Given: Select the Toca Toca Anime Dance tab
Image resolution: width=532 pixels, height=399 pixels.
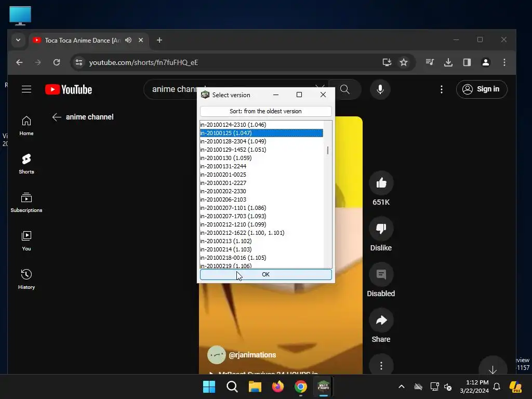Looking at the screenshot, I should pos(83,41).
